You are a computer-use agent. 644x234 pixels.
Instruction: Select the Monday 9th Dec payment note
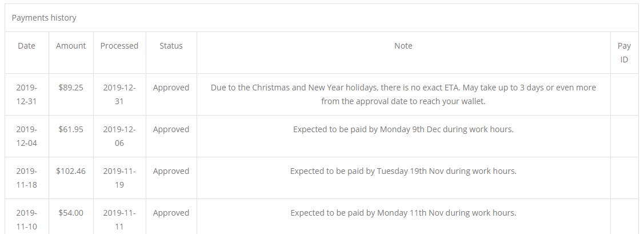[403, 129]
